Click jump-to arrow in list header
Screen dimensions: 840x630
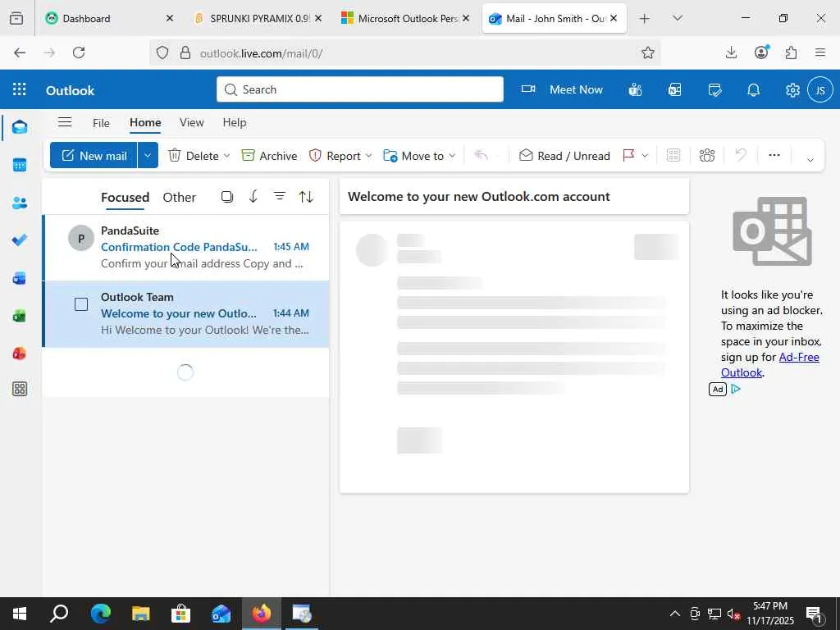pyautogui.click(x=253, y=197)
